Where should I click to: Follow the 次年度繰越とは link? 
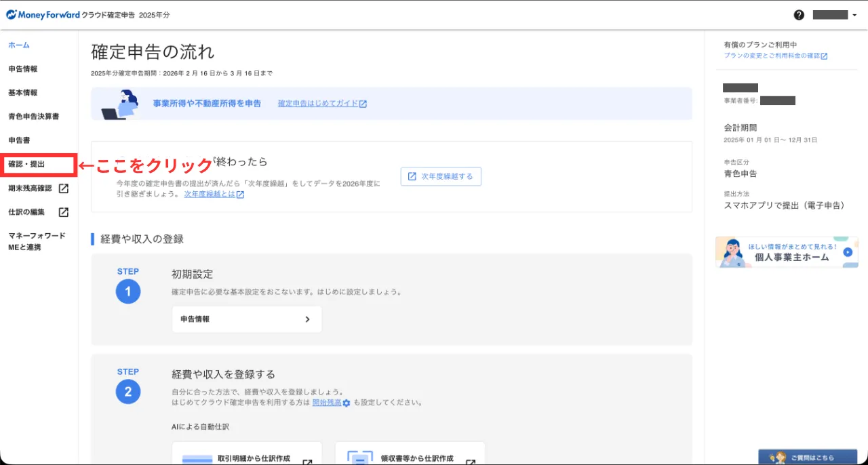click(214, 194)
